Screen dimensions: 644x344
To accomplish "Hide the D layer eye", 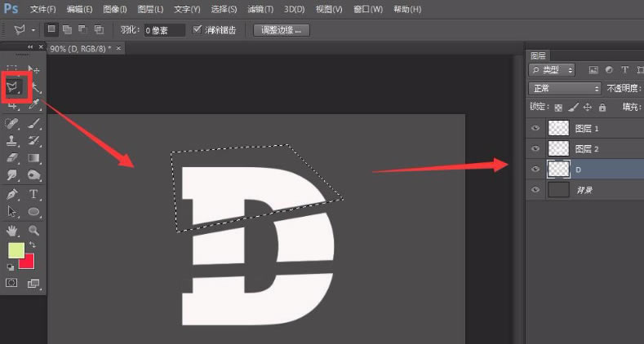I will tap(535, 169).
